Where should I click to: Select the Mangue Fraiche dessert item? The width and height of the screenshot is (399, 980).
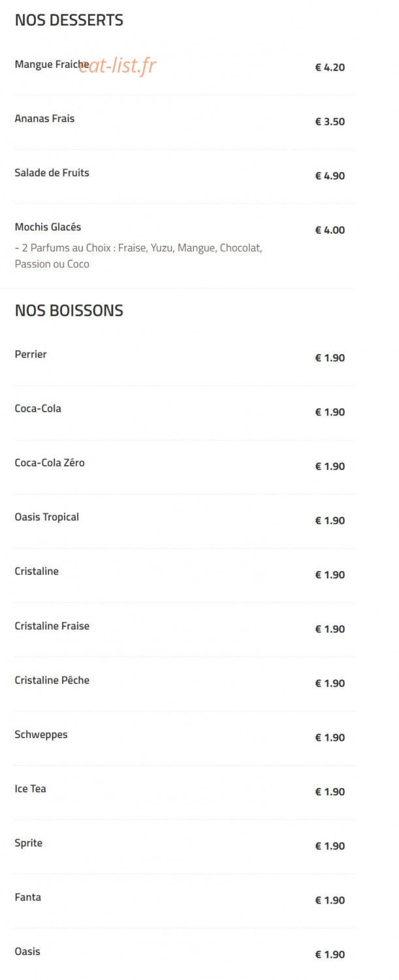[52, 65]
